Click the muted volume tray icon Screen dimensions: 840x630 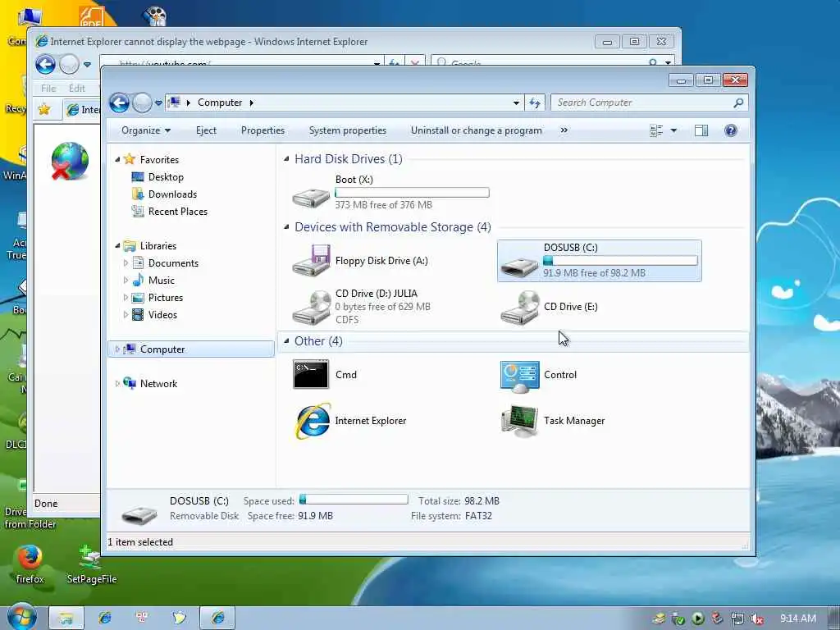756,619
